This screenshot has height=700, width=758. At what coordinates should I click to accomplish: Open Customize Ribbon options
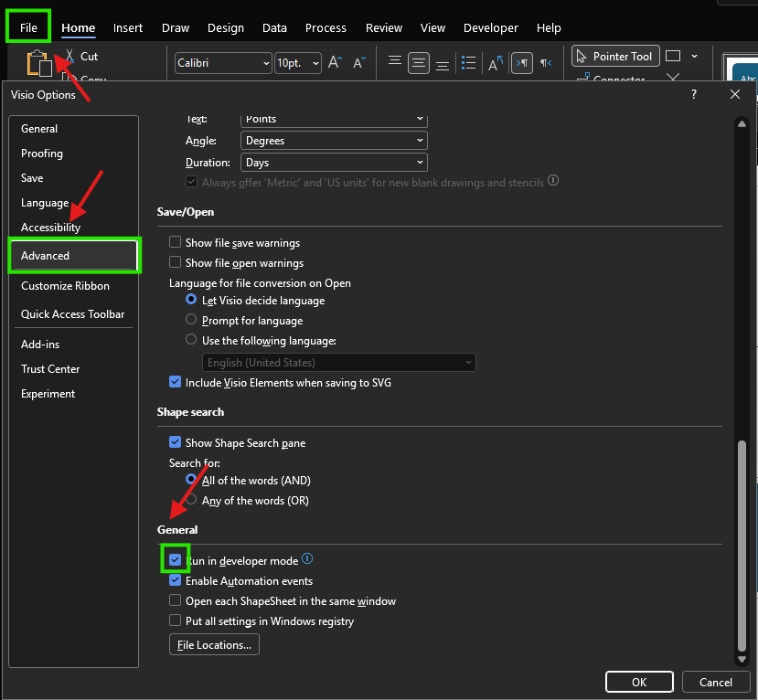tap(73, 286)
